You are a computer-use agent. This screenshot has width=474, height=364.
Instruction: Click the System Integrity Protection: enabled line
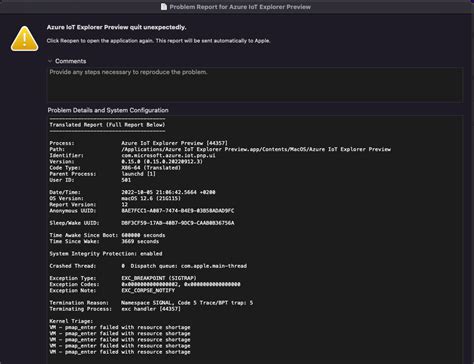pos(106,254)
